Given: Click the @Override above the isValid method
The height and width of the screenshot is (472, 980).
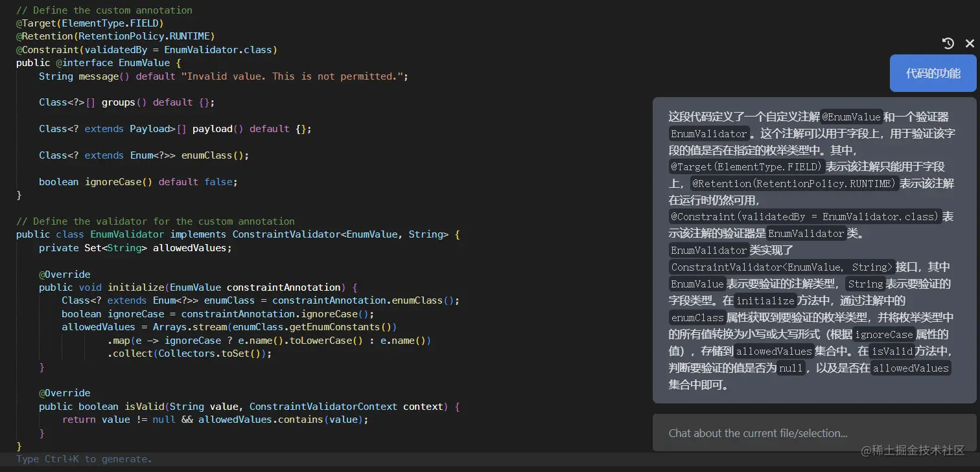Looking at the screenshot, I should [x=65, y=393].
